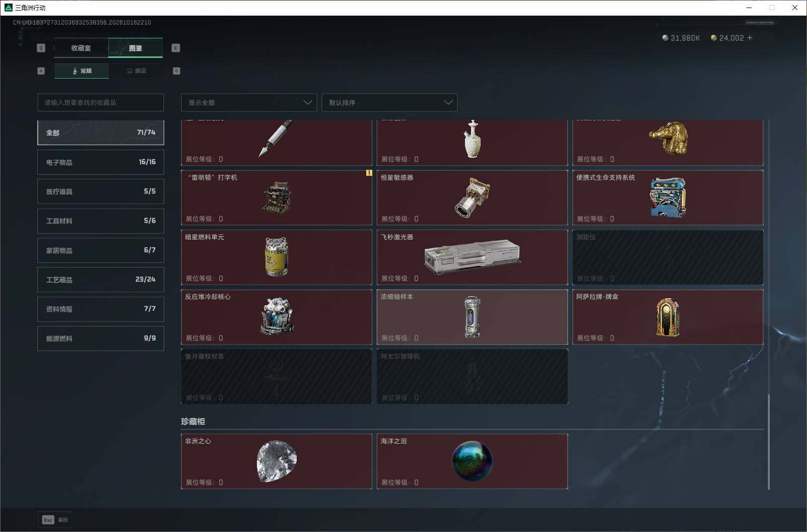Select the pen item icon in top row
807x532 pixels.
point(275,139)
